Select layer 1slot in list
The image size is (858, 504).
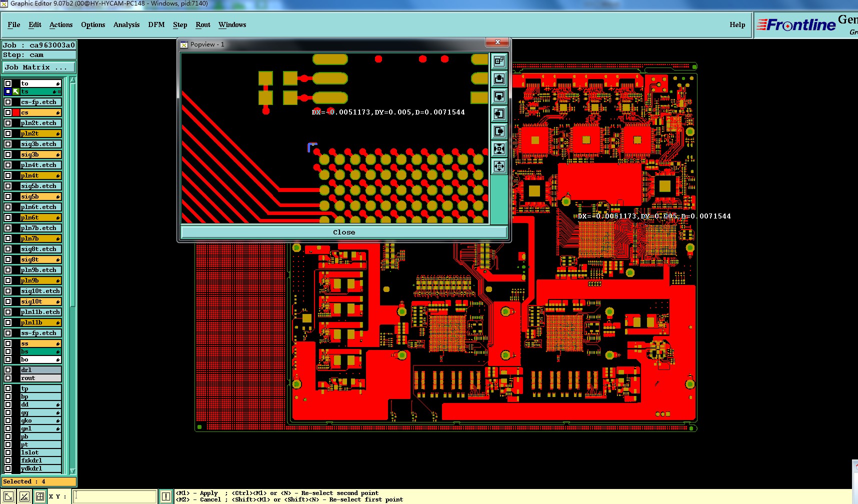[x=40, y=452]
